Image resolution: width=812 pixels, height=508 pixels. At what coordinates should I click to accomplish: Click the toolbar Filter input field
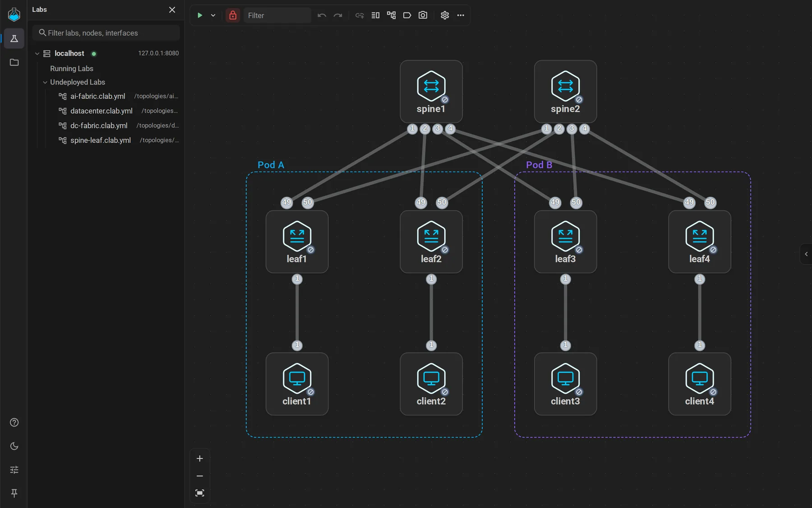[277, 15]
